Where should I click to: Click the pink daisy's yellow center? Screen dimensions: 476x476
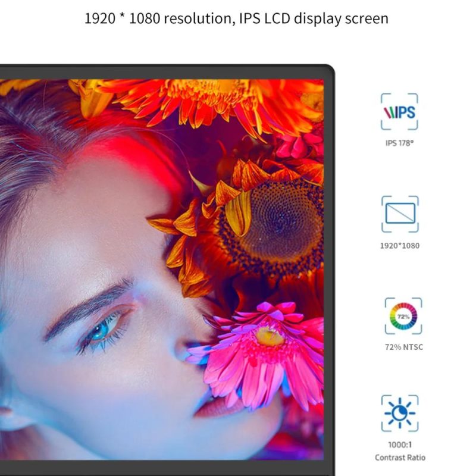pos(269,336)
